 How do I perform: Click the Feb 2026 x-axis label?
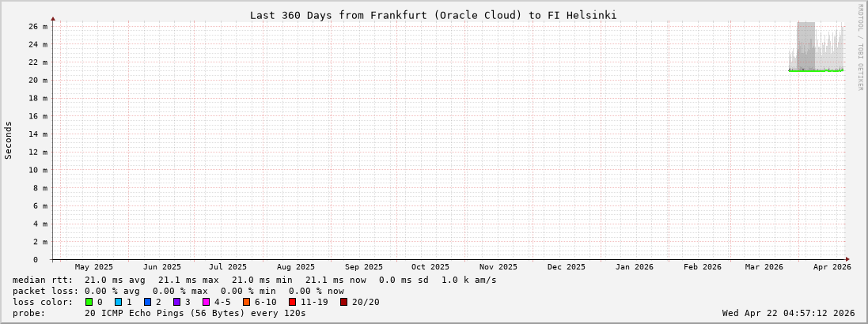[x=703, y=267]
